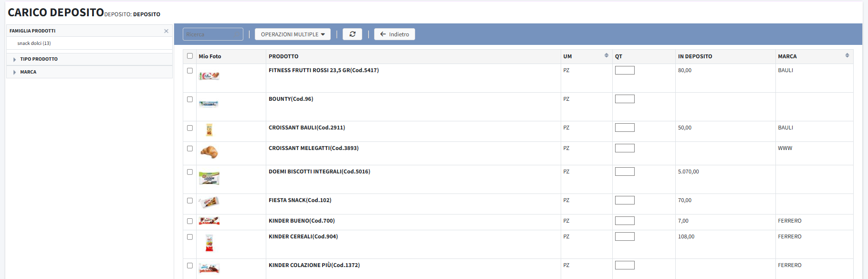The width and height of the screenshot is (868, 279).
Task: Check the Doemi Biscotti Integrali checkbox
Action: [x=190, y=172]
